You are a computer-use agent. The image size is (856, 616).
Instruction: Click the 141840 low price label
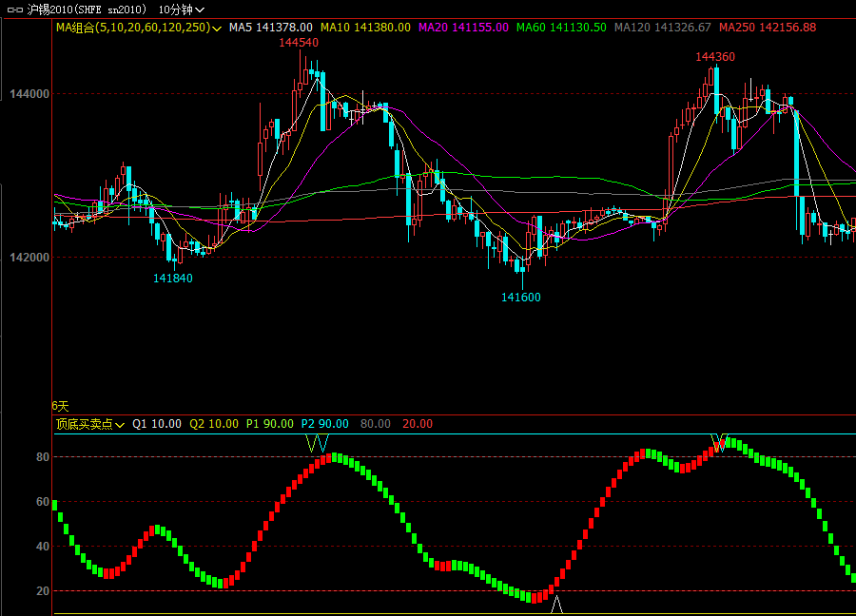point(172,279)
